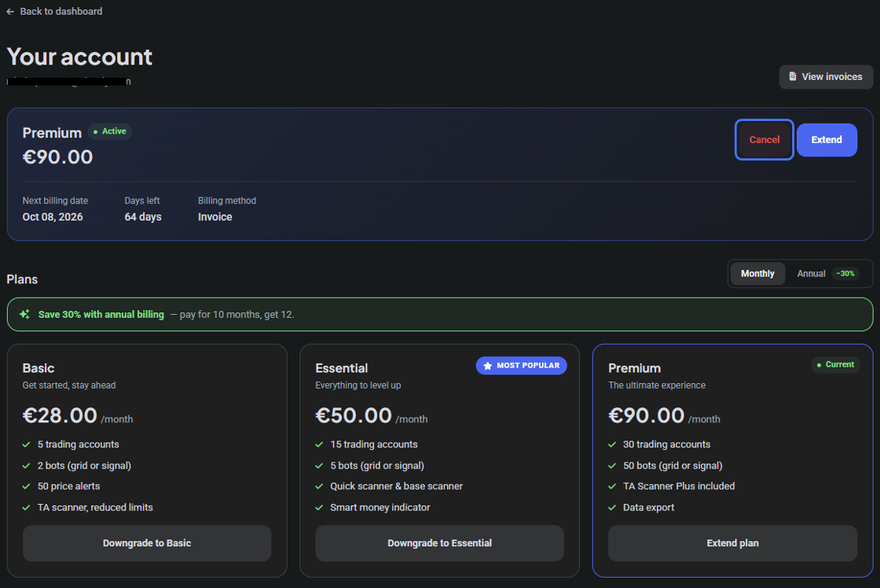Click the €28.00 Basic price
The image size is (880, 588).
[60, 415]
